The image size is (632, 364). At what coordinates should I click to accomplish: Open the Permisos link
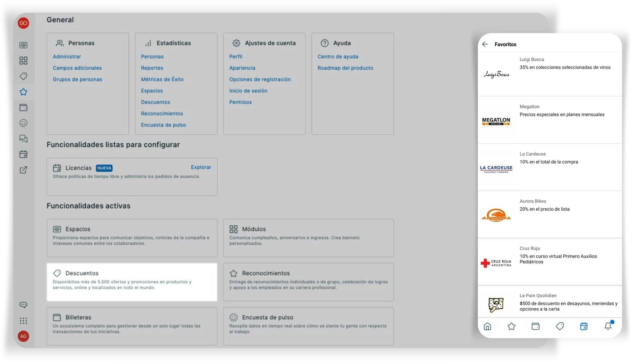pos(240,102)
